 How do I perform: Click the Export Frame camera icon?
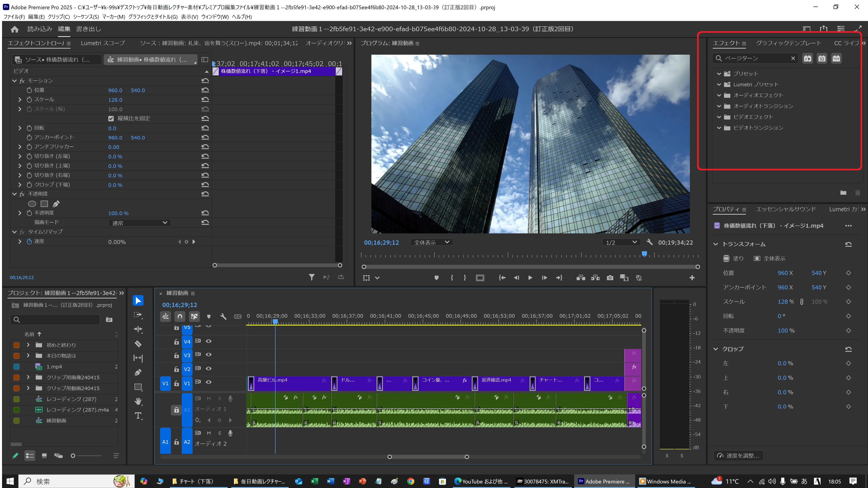[x=610, y=278]
